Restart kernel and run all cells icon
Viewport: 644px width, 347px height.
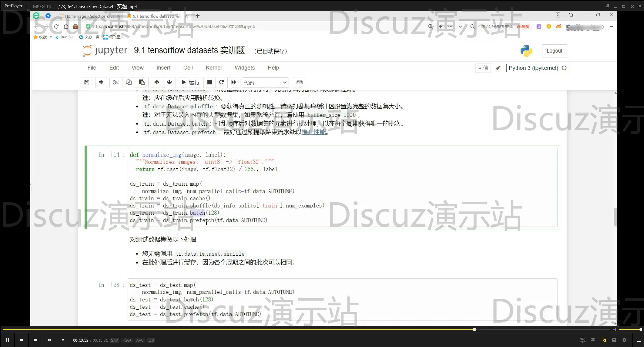click(234, 82)
